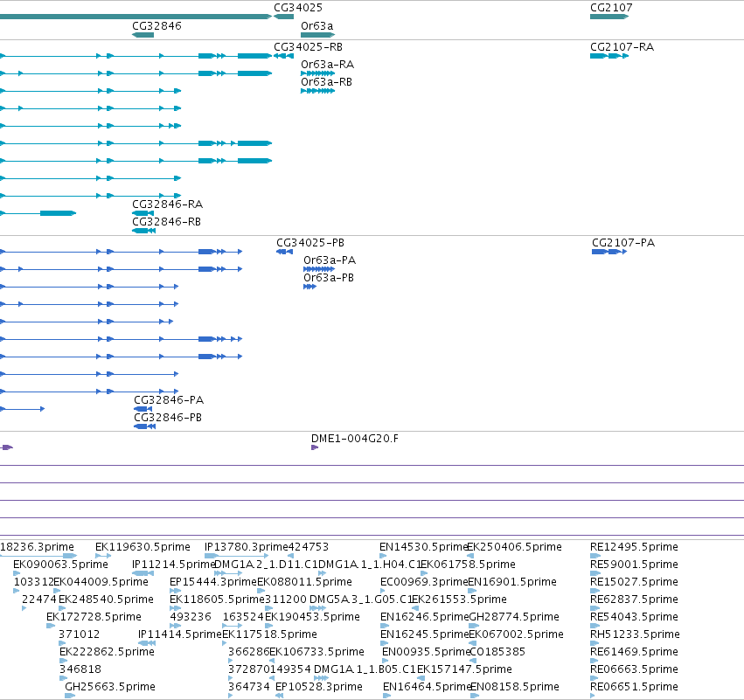Select the CG32846 gene label
The image size is (744, 700).
[x=156, y=26]
